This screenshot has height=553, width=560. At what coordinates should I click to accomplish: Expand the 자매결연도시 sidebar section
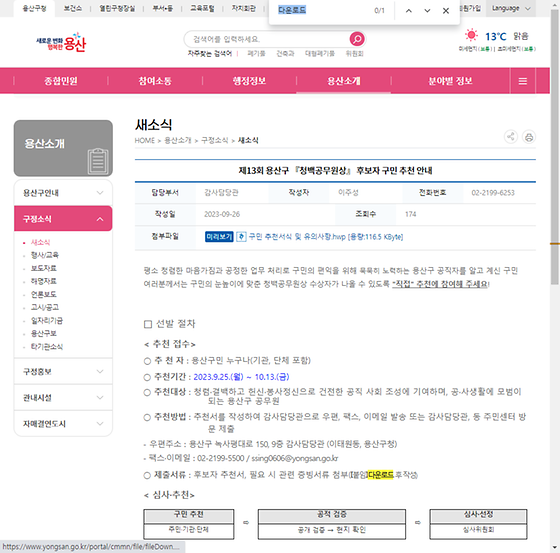63,424
